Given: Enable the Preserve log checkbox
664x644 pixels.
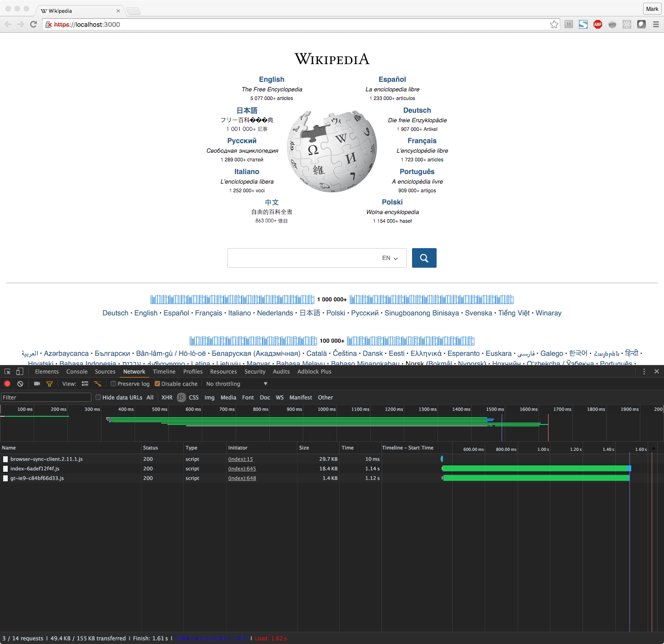Looking at the screenshot, I should [113, 384].
